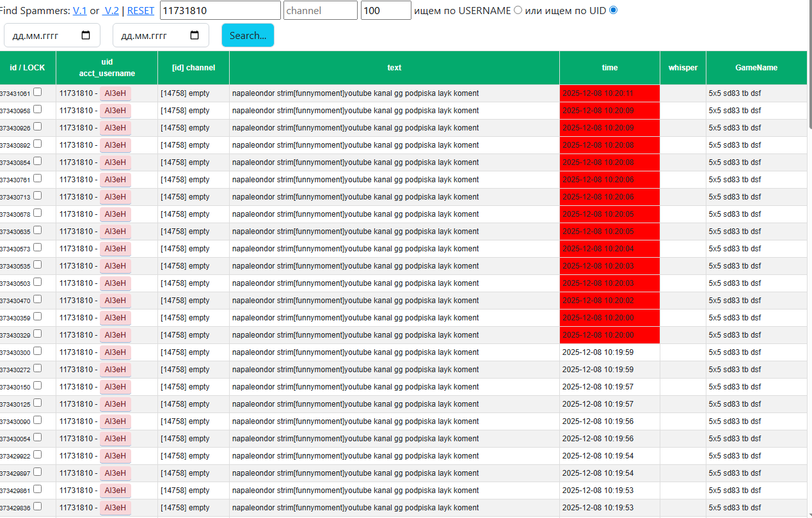812x518 pixels.
Task: Click the [id] channel column header
Action: click(194, 67)
